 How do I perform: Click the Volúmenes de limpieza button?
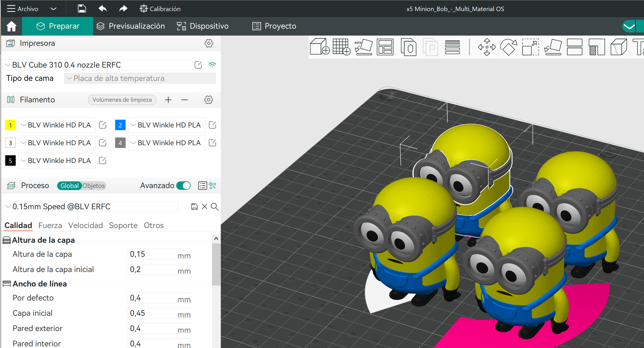pos(122,100)
